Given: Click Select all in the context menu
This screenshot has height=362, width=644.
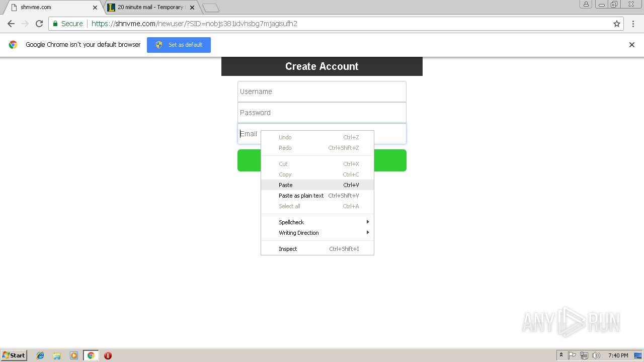Looking at the screenshot, I should click(x=317, y=206).
